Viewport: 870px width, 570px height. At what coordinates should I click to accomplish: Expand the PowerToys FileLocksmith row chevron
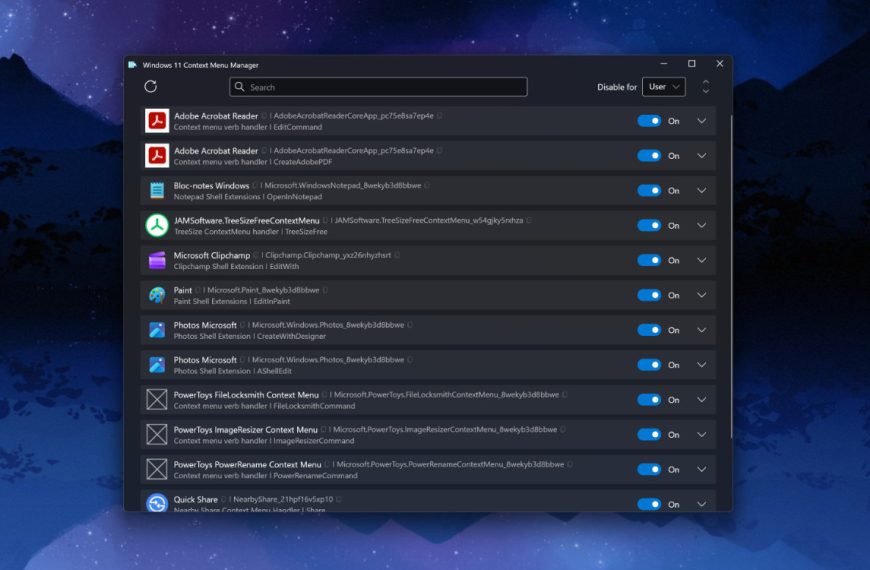click(x=701, y=400)
